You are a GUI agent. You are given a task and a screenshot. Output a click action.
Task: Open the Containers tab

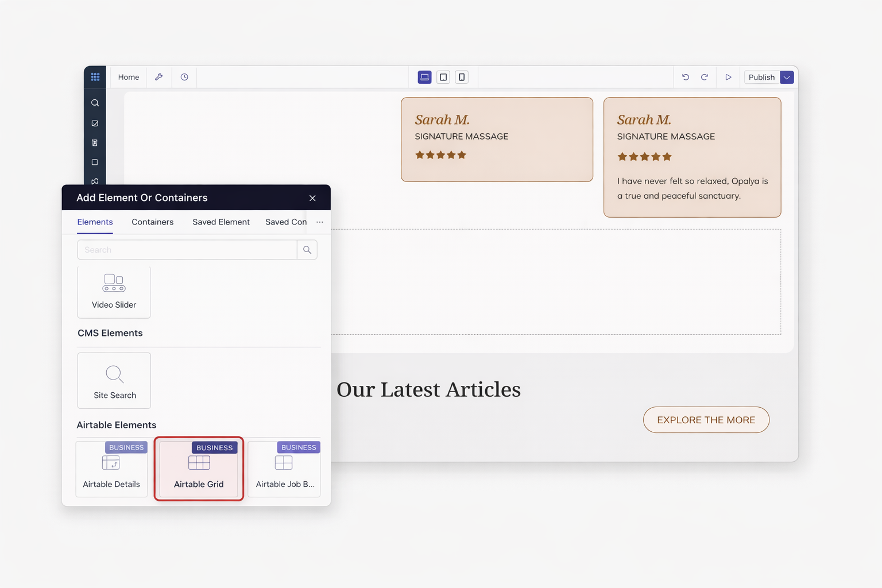point(152,222)
